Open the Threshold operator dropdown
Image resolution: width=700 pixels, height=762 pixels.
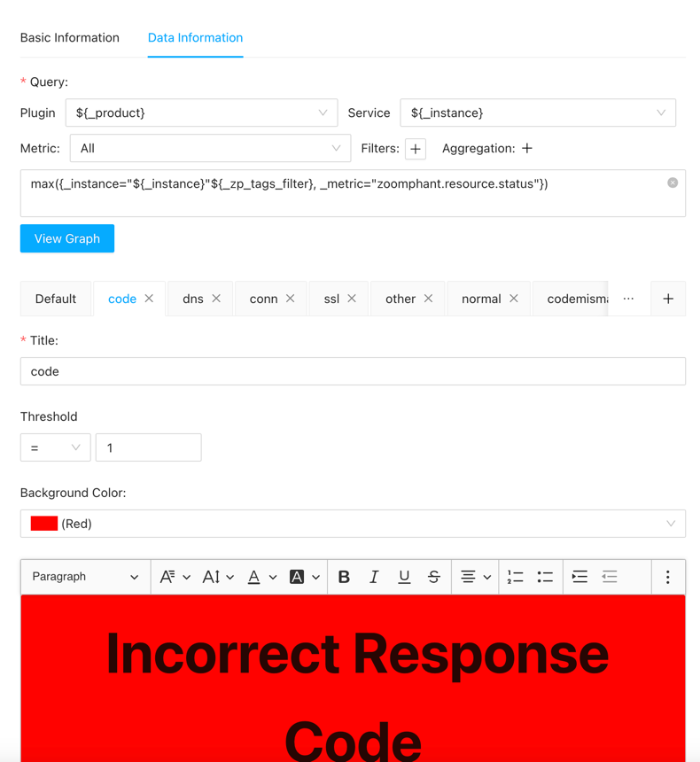pyautogui.click(x=55, y=448)
